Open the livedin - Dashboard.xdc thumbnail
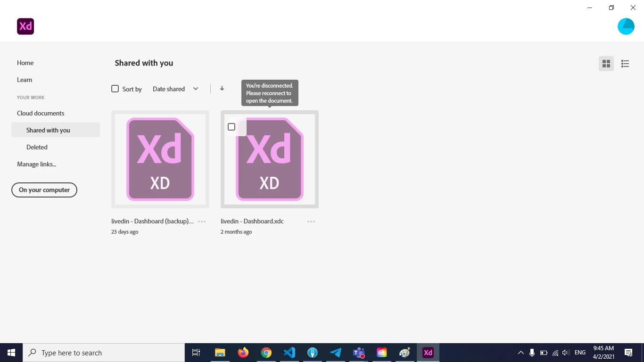644x362 pixels. coord(270,159)
